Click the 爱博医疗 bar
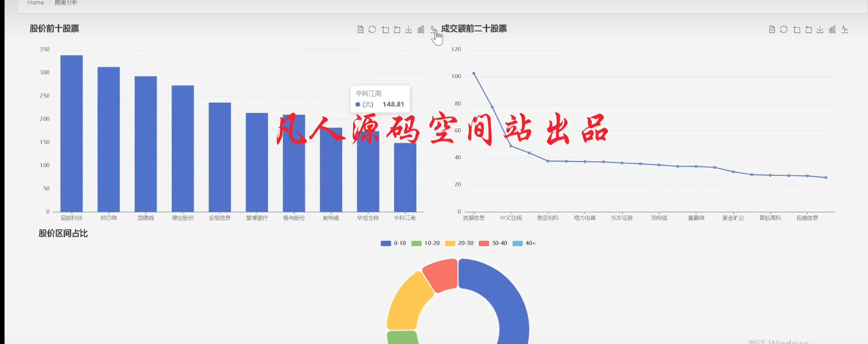Viewport: 868px width, 344px height. pos(257,162)
